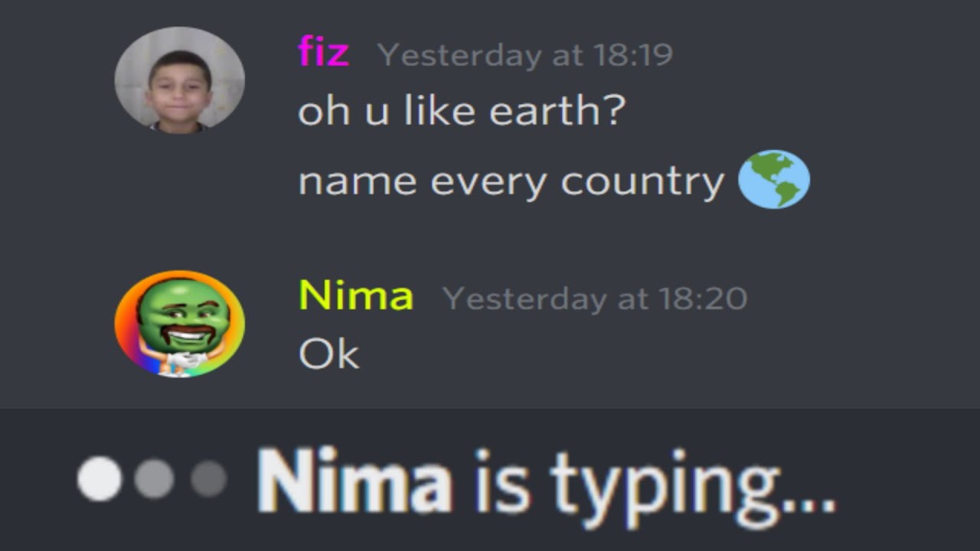Select the pink fiz username
The image size is (980, 551).
pyautogui.click(x=323, y=53)
